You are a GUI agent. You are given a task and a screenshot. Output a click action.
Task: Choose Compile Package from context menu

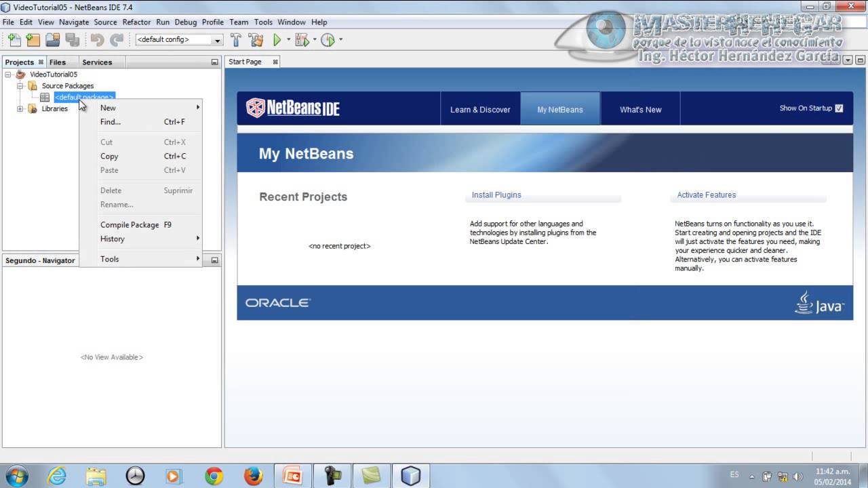141,224
